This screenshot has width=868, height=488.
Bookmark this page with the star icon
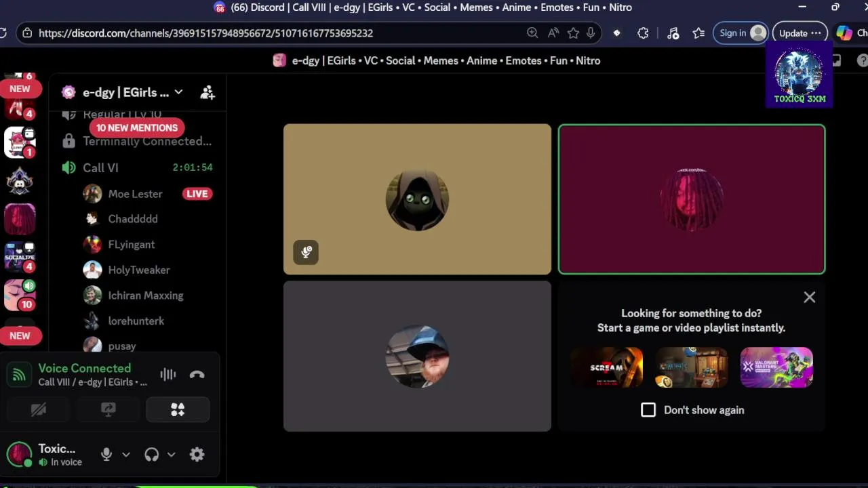[574, 33]
